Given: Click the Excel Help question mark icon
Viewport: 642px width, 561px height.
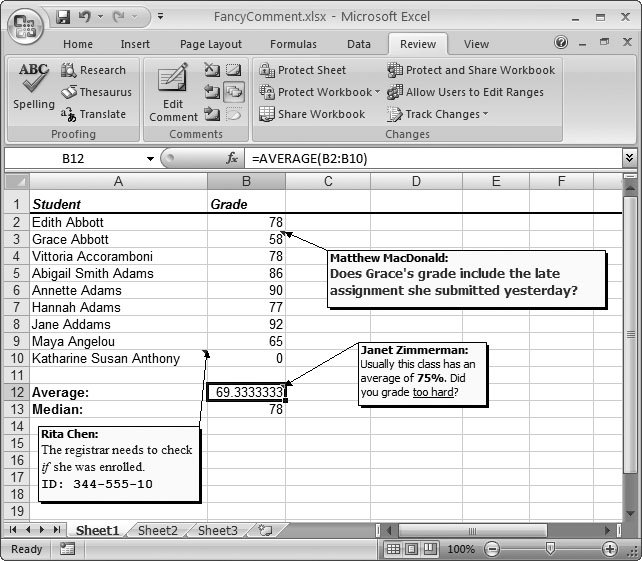Looking at the screenshot, I should (561, 43).
